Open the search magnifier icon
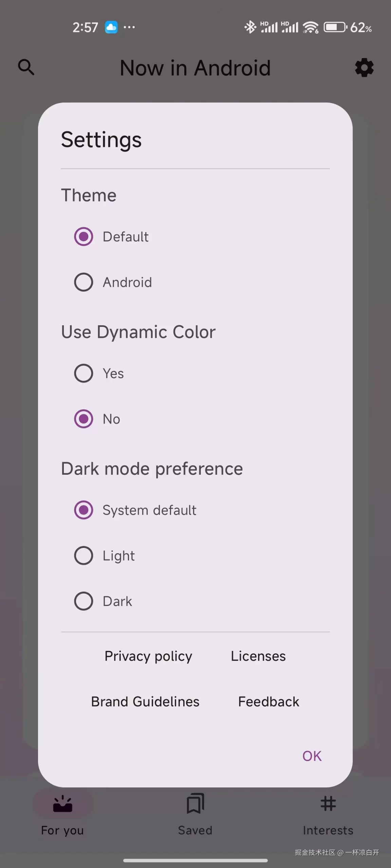The width and height of the screenshot is (391, 868). [26, 67]
